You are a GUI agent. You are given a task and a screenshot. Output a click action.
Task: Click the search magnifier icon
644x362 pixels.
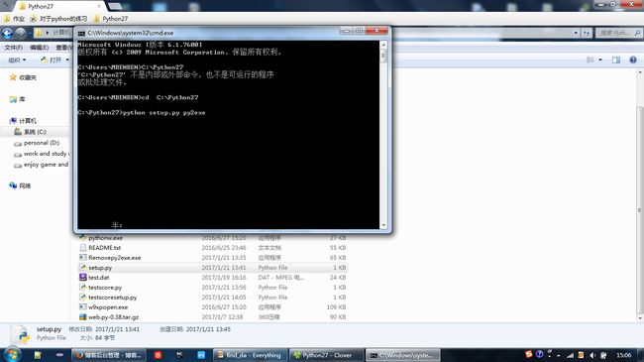point(638,33)
